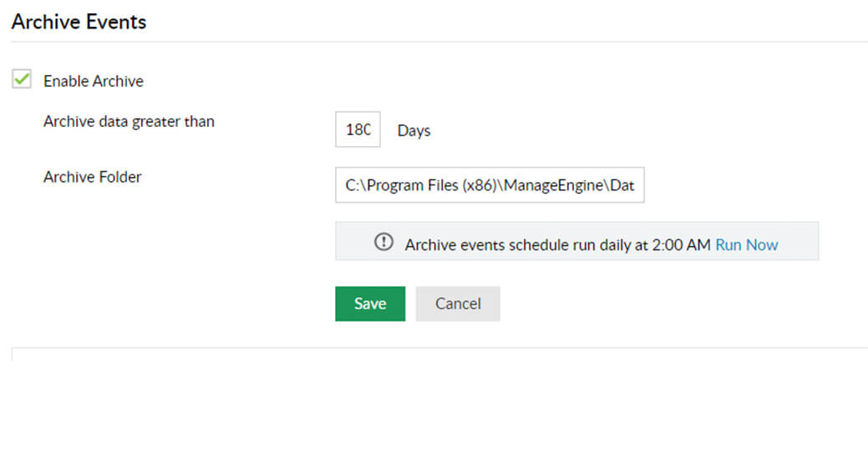Select the green Save button
The image size is (868, 454).
[370, 304]
